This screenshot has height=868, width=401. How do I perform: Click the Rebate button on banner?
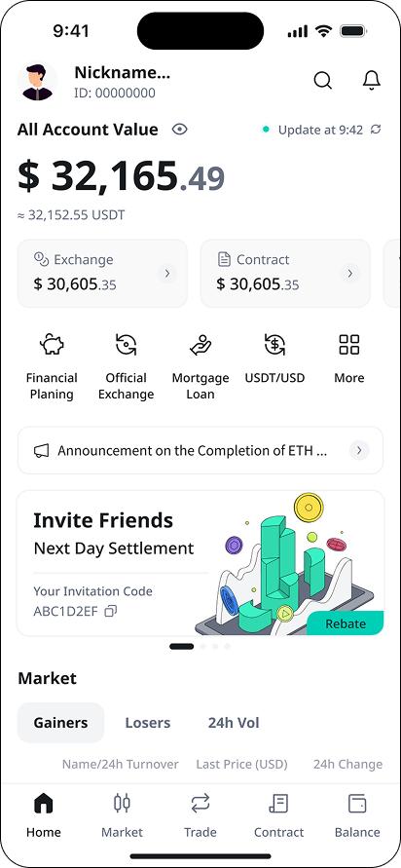click(346, 623)
